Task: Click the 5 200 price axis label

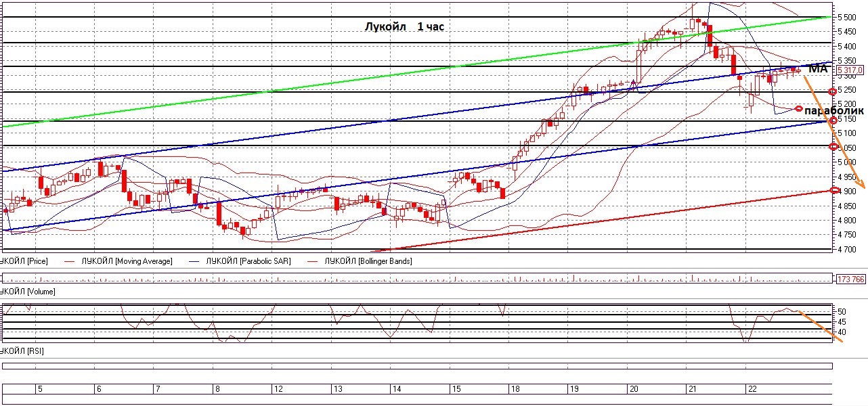Action: click(846, 104)
